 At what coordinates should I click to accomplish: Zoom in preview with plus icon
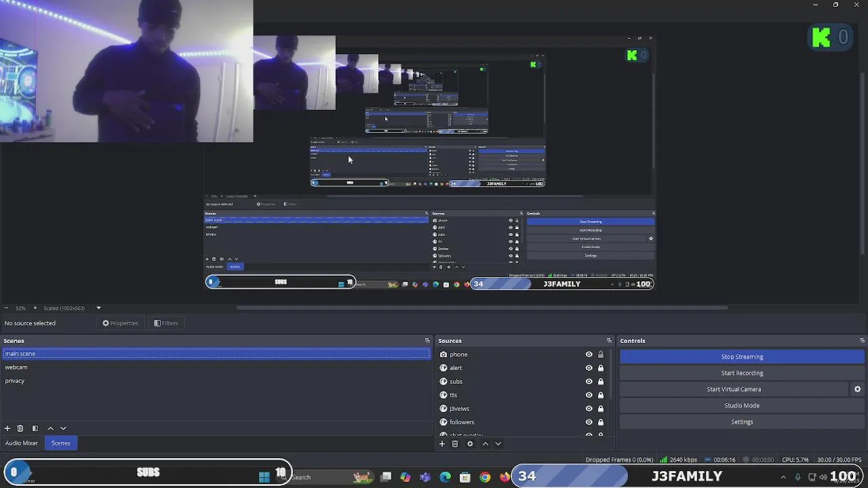coord(35,308)
